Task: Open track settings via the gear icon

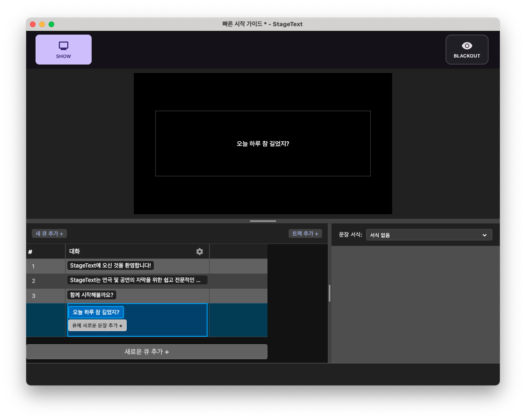Action: click(200, 251)
